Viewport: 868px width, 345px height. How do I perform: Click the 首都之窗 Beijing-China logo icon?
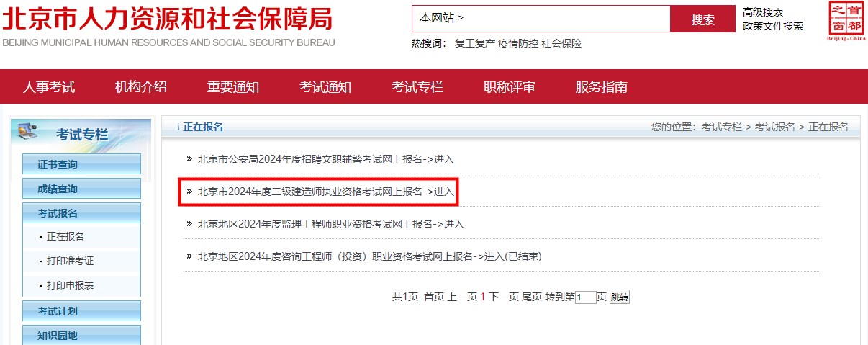point(846,21)
